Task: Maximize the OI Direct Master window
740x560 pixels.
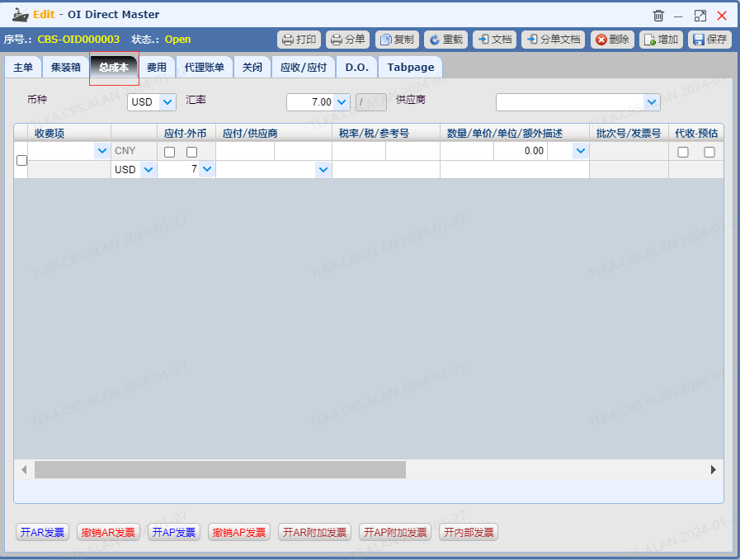Action: pos(700,16)
